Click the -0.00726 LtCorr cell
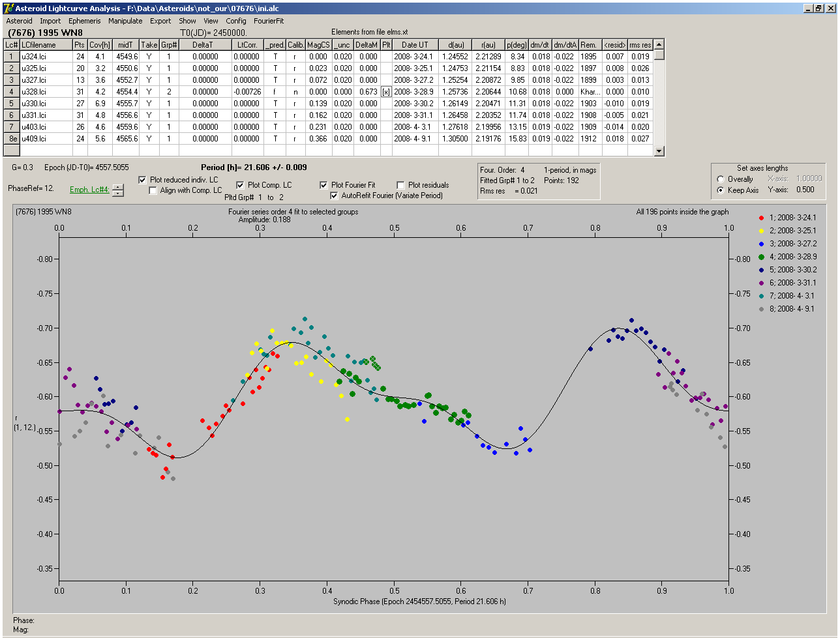This screenshot has width=840, height=638. tap(247, 92)
